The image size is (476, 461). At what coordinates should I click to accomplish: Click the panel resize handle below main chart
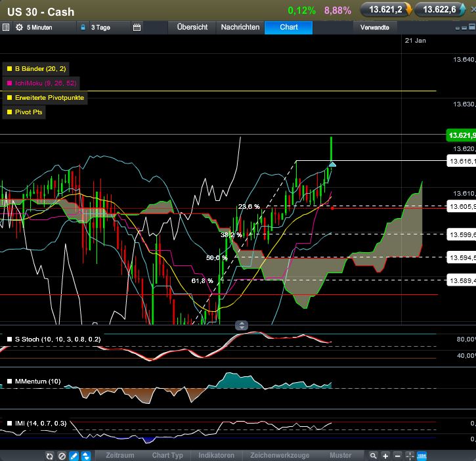[x=242, y=325]
